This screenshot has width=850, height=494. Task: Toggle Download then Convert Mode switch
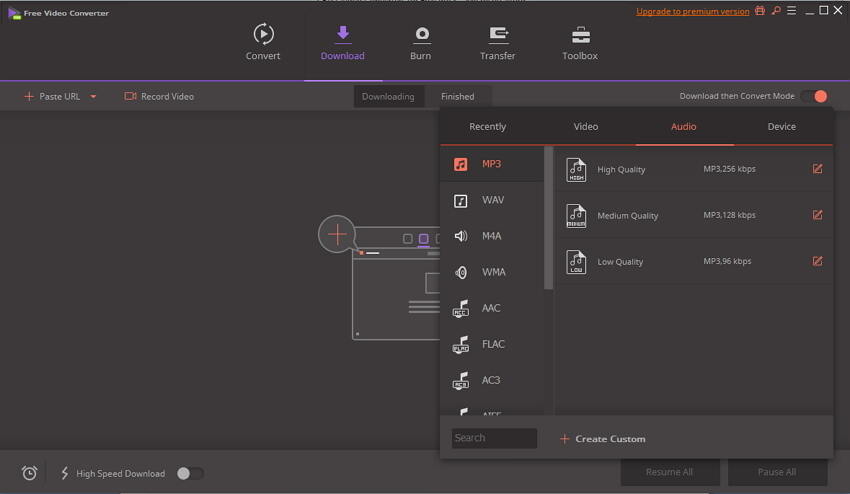pos(814,96)
